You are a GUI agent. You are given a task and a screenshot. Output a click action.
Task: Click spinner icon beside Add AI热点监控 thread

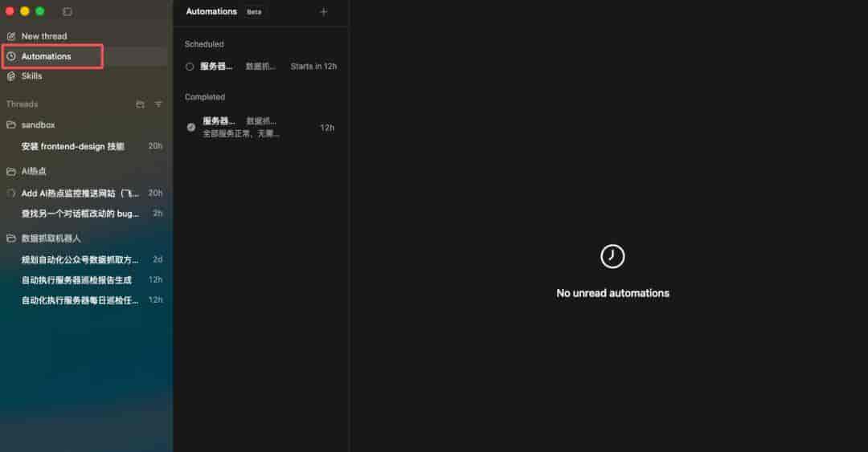(x=11, y=193)
